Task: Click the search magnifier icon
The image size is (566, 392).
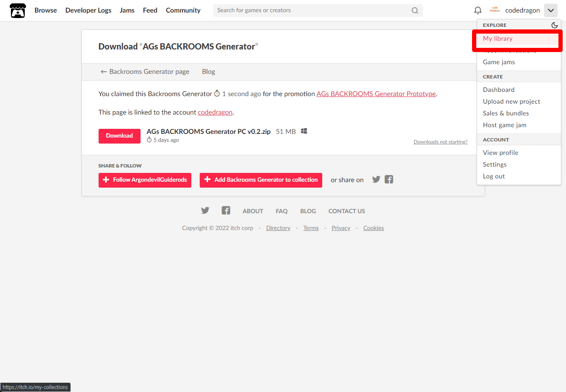Action: pos(415,10)
